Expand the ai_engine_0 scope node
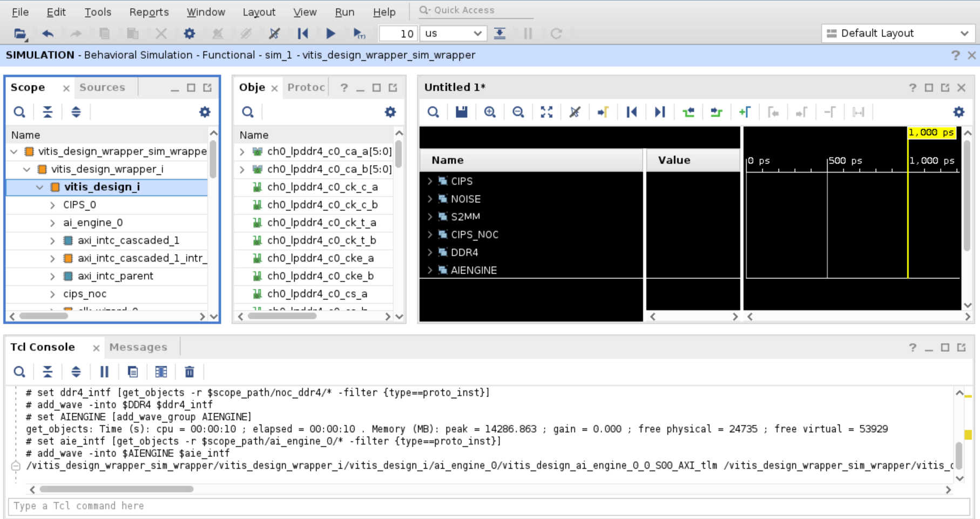This screenshot has width=980, height=519. point(52,223)
